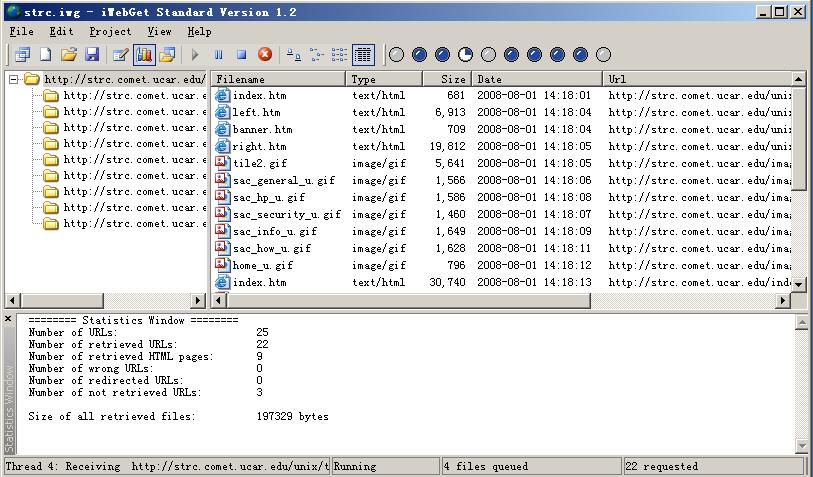Image resolution: width=813 pixels, height=477 pixels.
Task: Open the View menu
Action: coord(159,32)
